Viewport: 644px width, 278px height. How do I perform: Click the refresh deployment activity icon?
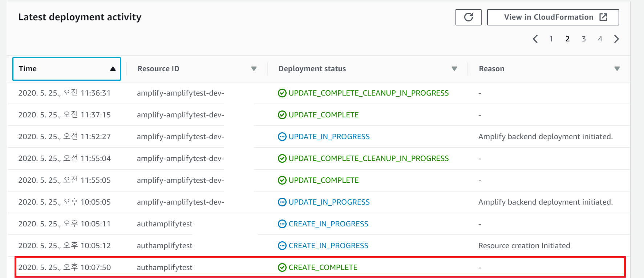468,17
